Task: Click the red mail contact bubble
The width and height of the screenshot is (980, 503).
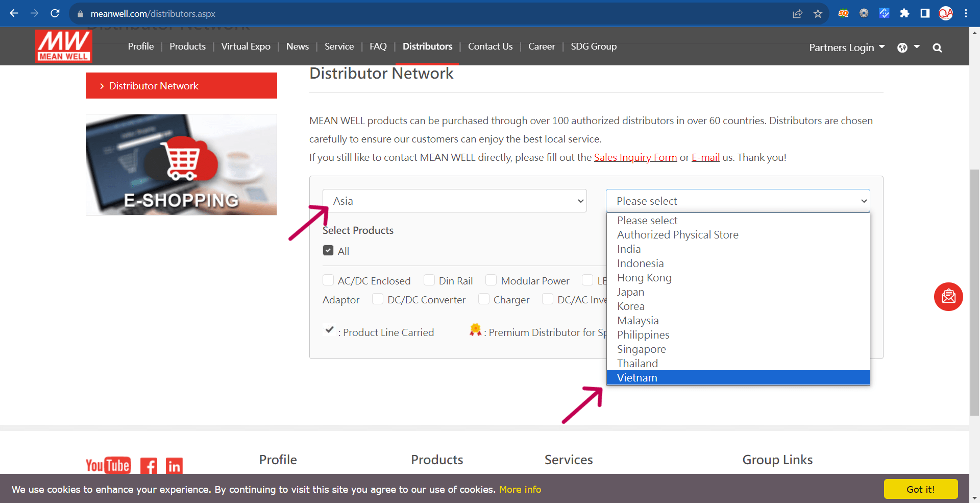Action: point(948,297)
